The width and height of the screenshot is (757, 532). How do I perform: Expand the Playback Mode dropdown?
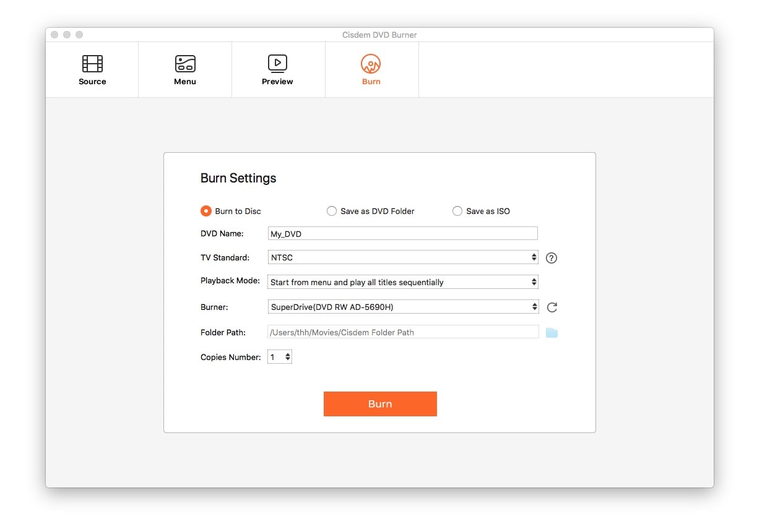click(x=403, y=282)
